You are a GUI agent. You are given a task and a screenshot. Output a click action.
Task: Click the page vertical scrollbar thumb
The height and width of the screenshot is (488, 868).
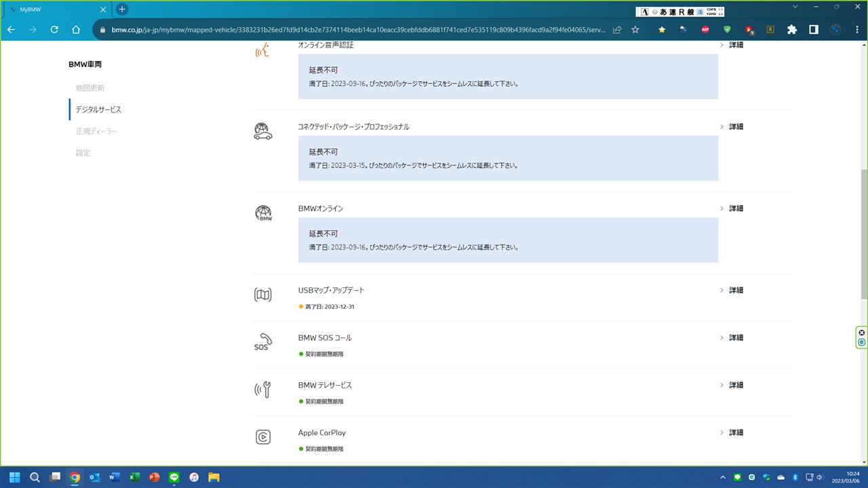click(863, 234)
